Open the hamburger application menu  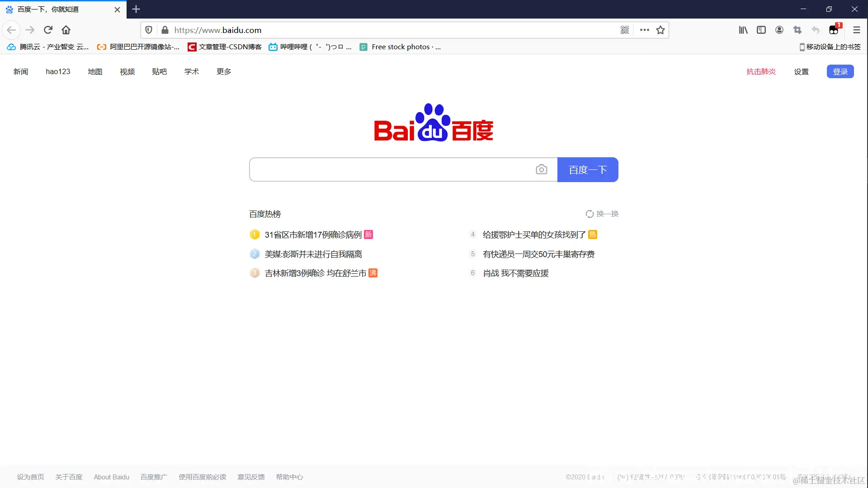pyautogui.click(x=857, y=30)
